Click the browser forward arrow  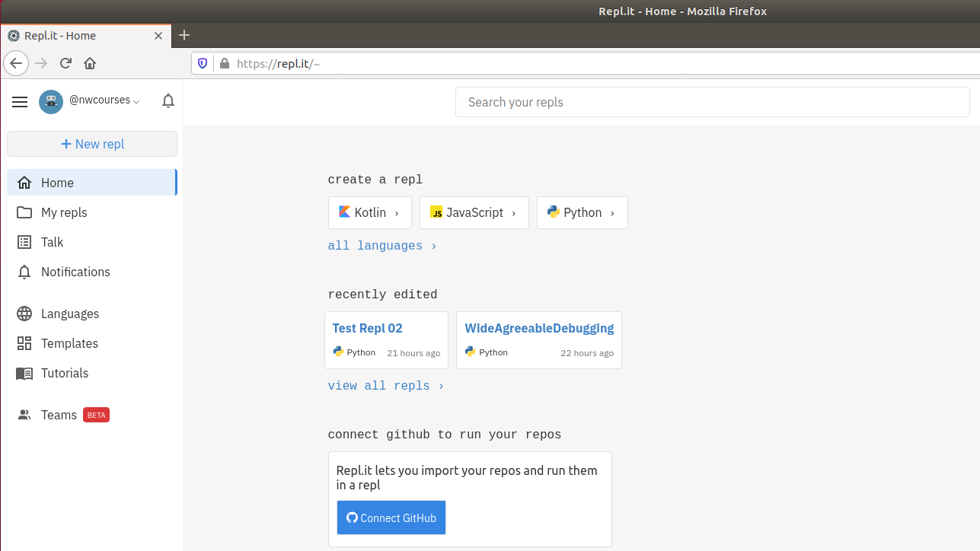[42, 63]
